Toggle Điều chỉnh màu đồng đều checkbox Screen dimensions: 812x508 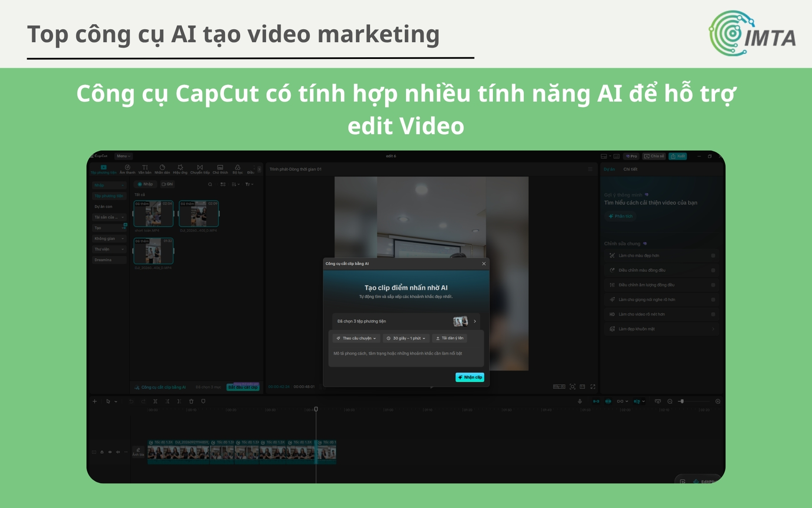[x=713, y=270]
